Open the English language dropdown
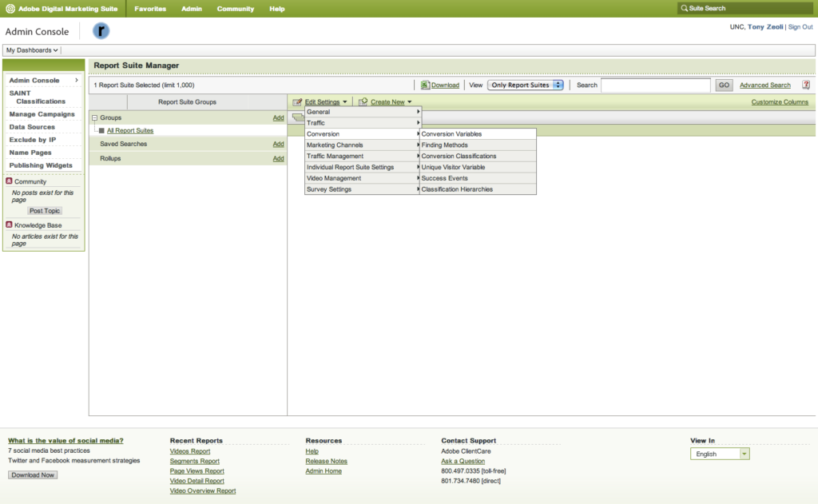 click(x=720, y=454)
